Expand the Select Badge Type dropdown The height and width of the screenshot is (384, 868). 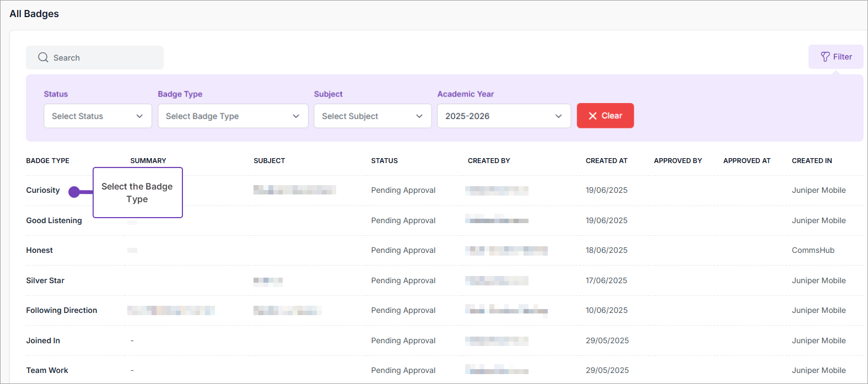pos(233,116)
